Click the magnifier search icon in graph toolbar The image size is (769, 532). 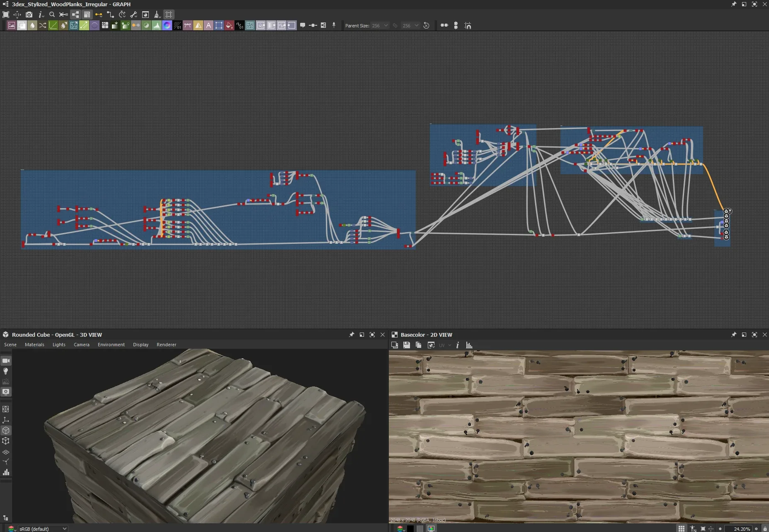point(52,15)
